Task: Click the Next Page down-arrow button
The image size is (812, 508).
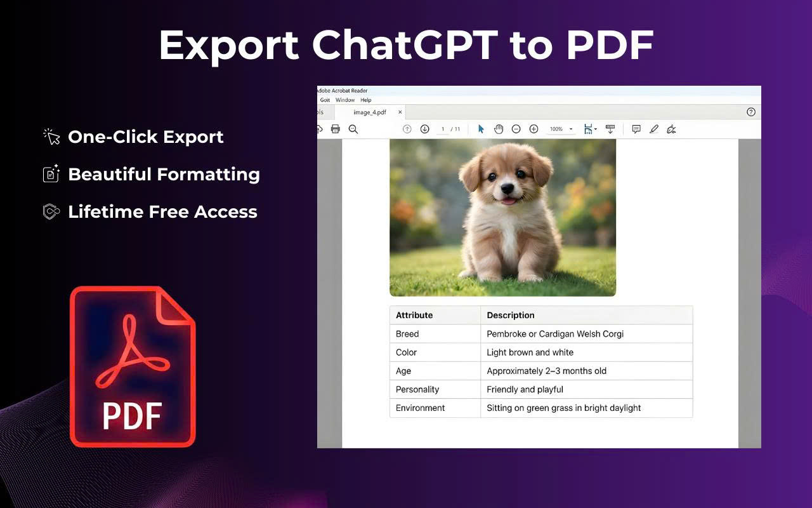Action: click(x=424, y=129)
